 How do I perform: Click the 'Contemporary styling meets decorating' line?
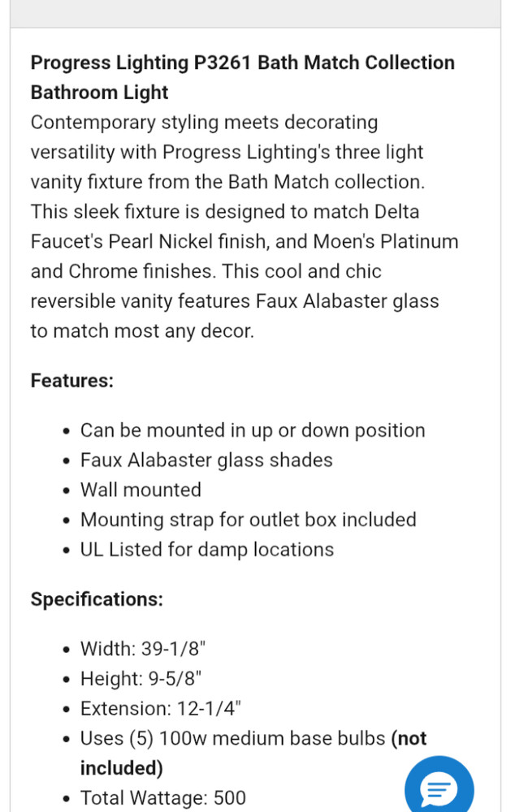(204, 123)
